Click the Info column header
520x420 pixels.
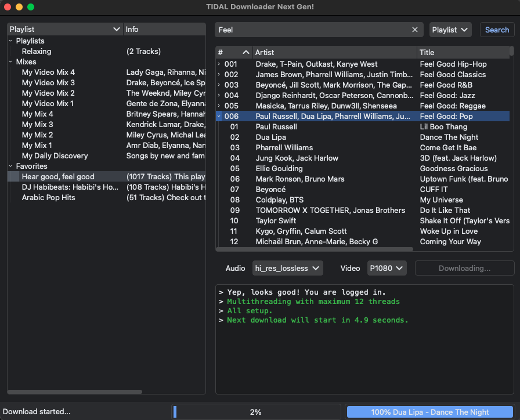tap(164, 29)
